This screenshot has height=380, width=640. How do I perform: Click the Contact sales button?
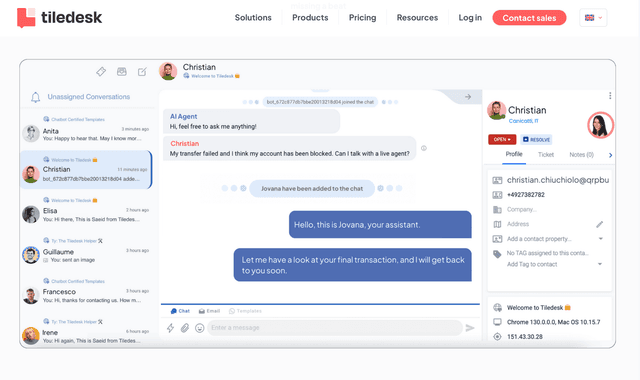coord(529,18)
